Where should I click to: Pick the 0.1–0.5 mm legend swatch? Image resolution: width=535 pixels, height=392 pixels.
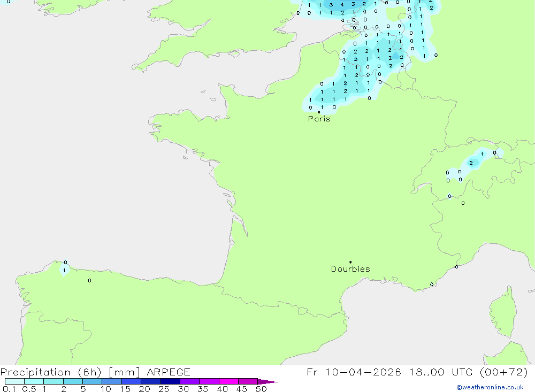tap(14, 381)
